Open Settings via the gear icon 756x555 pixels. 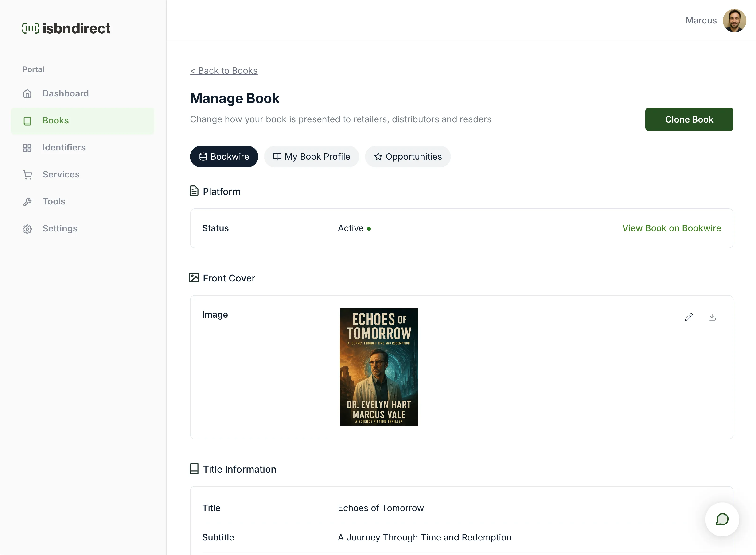pyautogui.click(x=27, y=229)
